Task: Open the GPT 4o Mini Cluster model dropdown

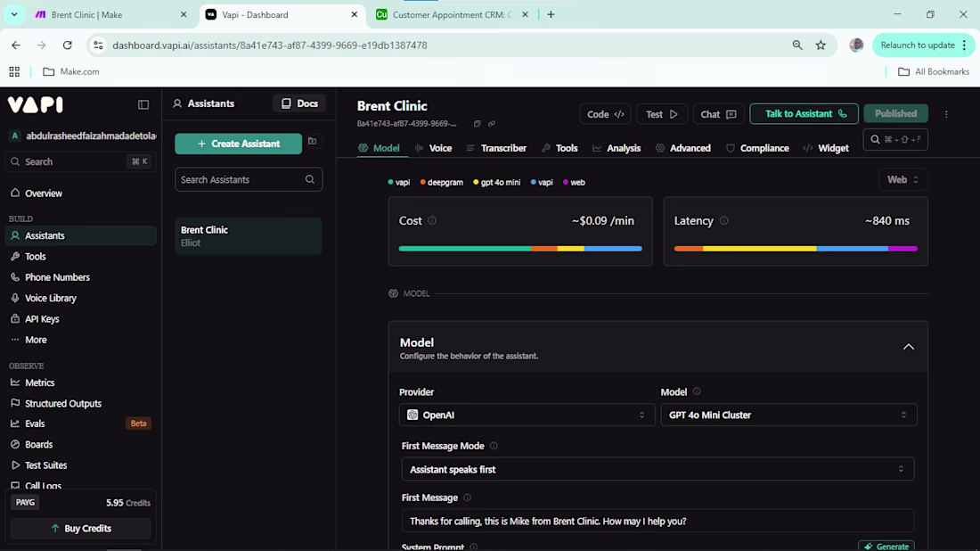Action: click(x=788, y=415)
